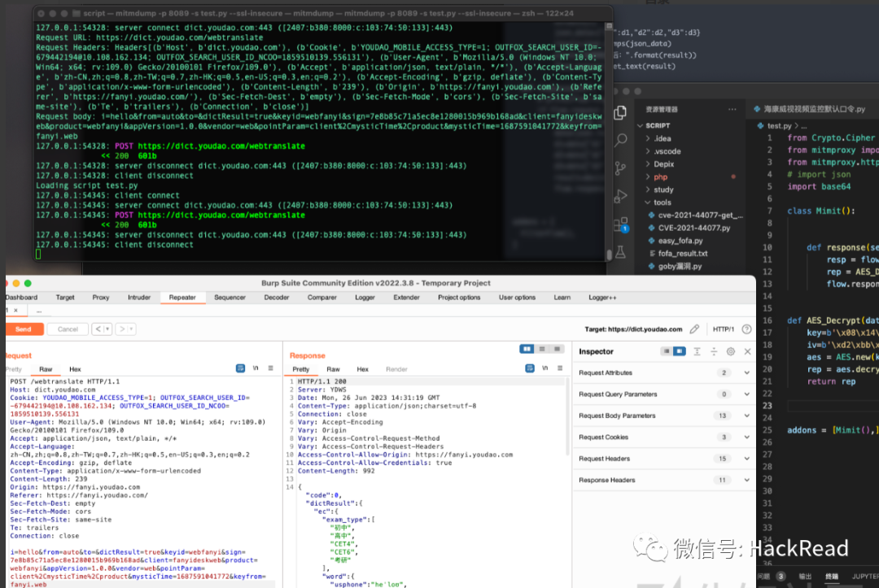The height and width of the screenshot is (588, 879).
Task: Select Raw view tab in Response pane
Action: (x=333, y=369)
